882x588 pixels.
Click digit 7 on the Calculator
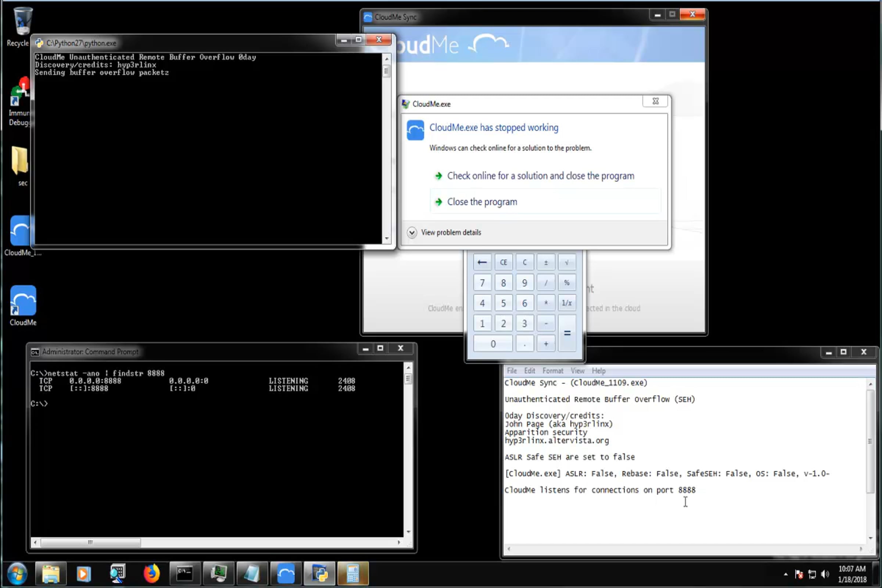coord(482,282)
